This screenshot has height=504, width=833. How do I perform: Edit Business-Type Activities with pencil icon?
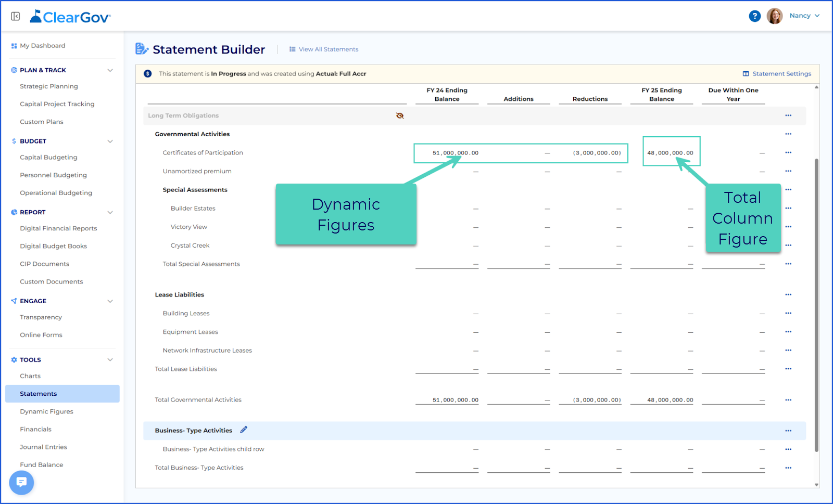pos(244,430)
